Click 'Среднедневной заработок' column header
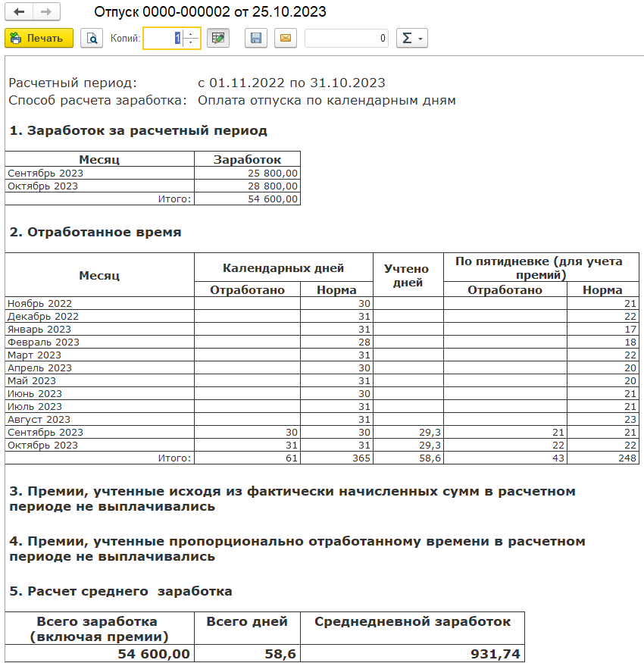Image resolution: width=644 pixels, height=663 pixels. [x=412, y=628]
